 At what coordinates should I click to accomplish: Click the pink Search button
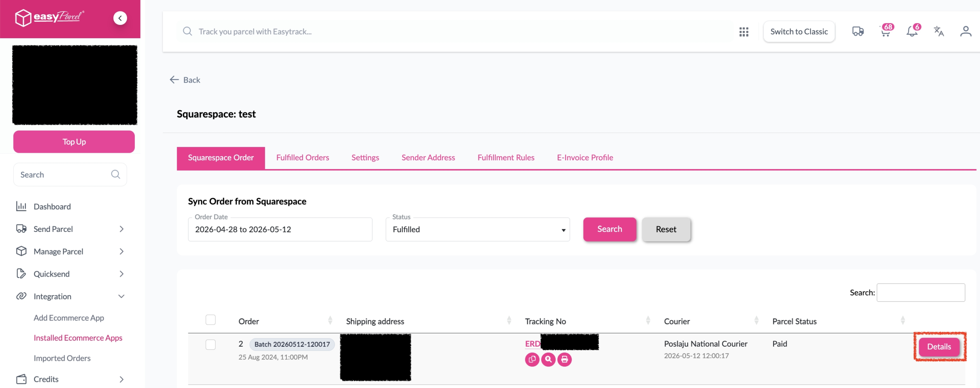tap(609, 229)
